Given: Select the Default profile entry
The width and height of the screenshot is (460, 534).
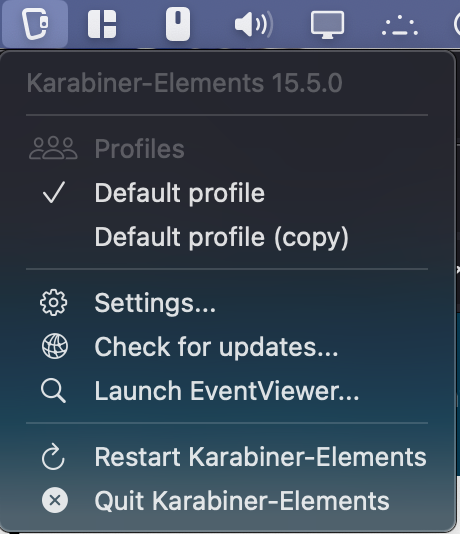Looking at the screenshot, I should pos(227,193).
